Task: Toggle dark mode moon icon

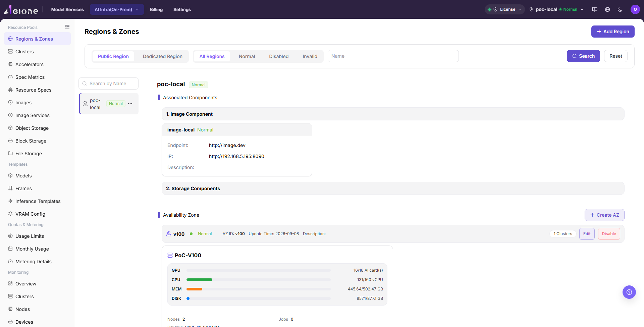Action: 620,9
